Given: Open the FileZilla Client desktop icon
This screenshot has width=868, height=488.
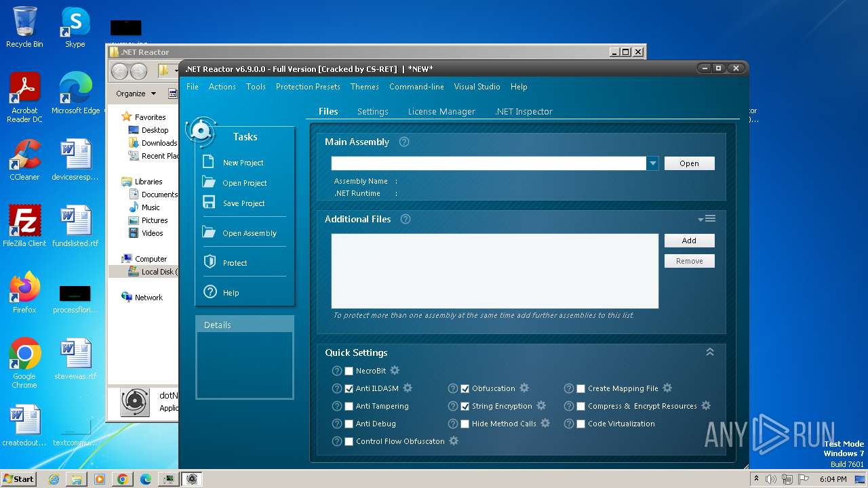Looking at the screenshot, I should (24, 226).
